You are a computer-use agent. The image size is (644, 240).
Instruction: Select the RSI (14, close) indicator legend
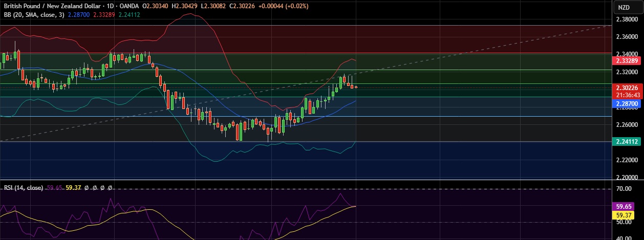point(24,188)
